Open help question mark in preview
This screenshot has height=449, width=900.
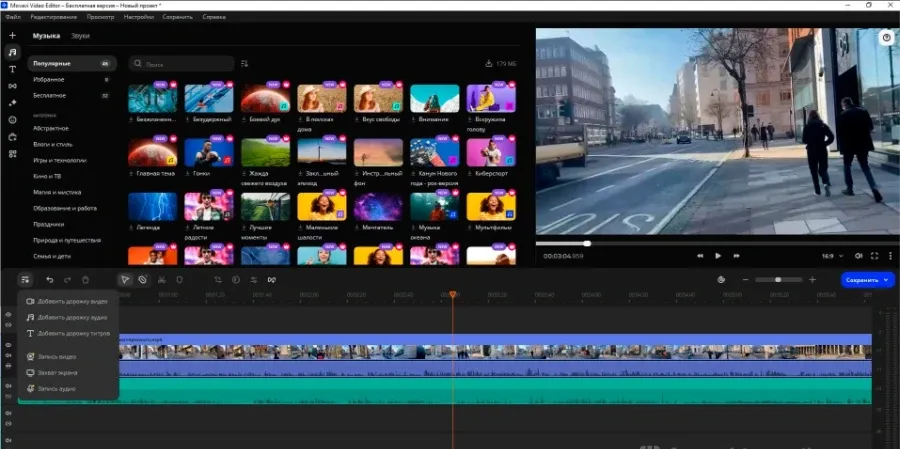coord(887,37)
